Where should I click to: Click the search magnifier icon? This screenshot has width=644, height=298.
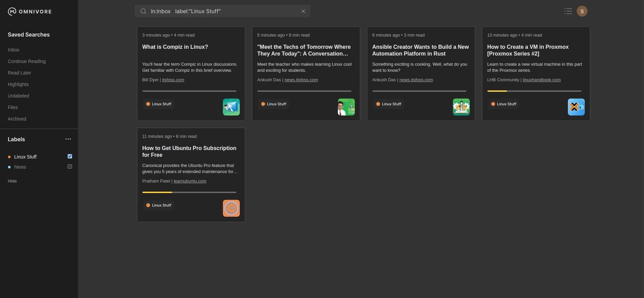143,12
